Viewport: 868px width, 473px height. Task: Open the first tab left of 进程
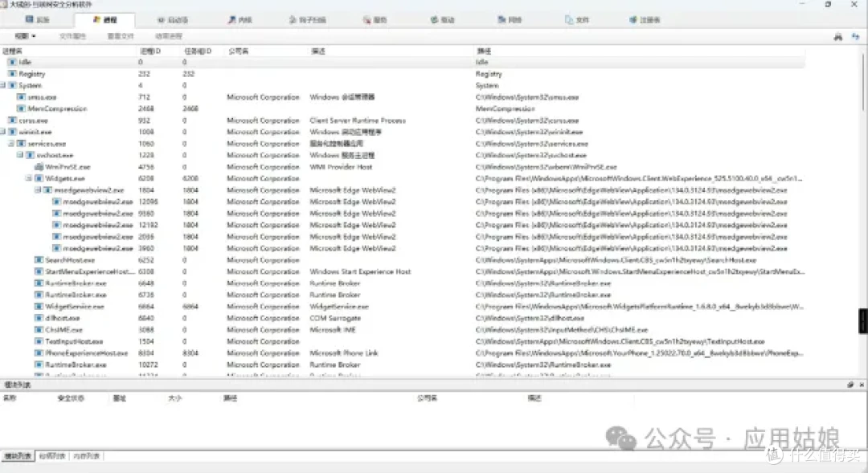pyautogui.click(x=38, y=20)
